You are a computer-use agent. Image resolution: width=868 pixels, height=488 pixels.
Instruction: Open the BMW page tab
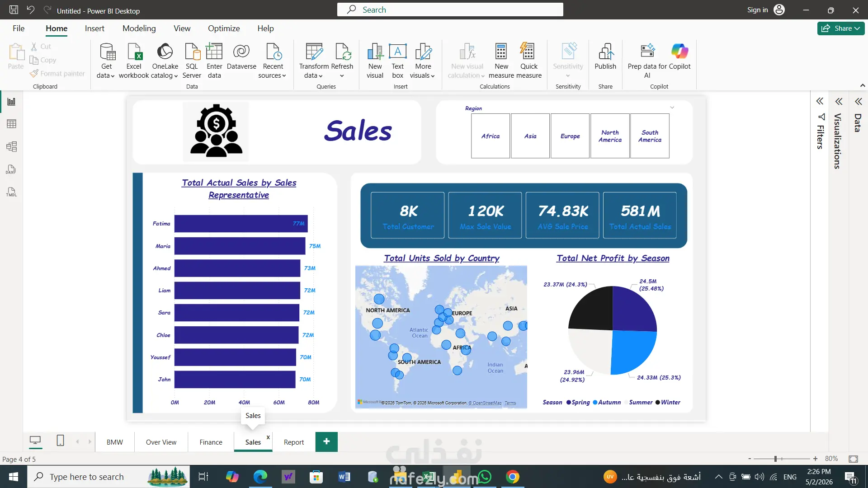(x=114, y=442)
